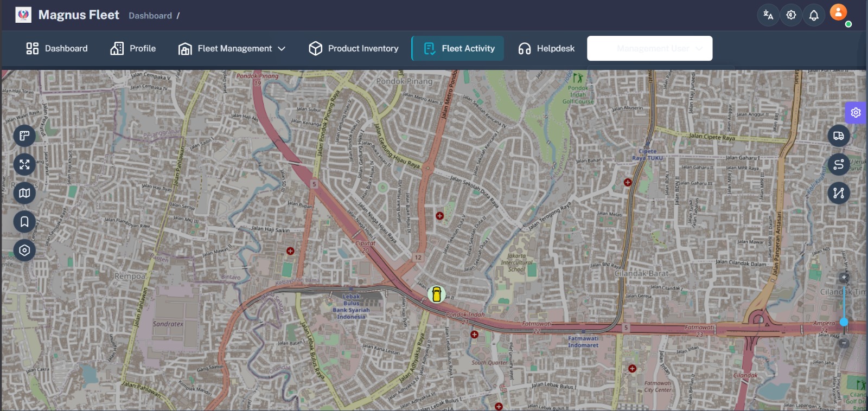Zoom out with the map minus button

pos(844,343)
